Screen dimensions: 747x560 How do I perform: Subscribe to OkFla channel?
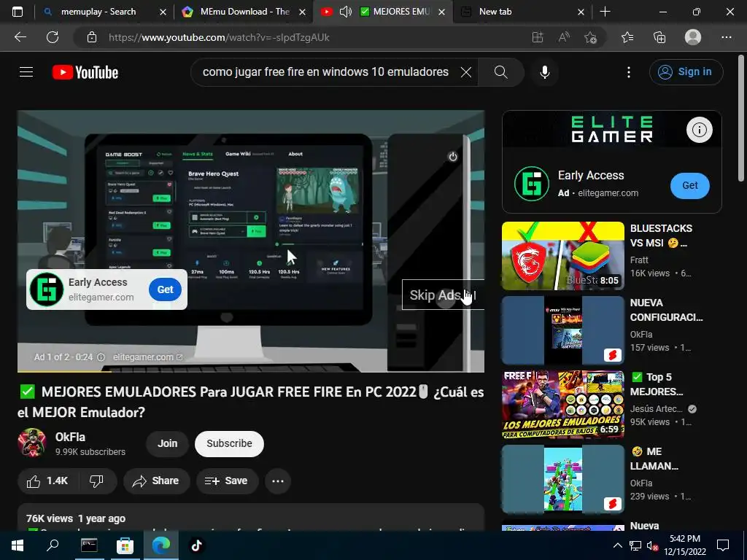click(229, 443)
